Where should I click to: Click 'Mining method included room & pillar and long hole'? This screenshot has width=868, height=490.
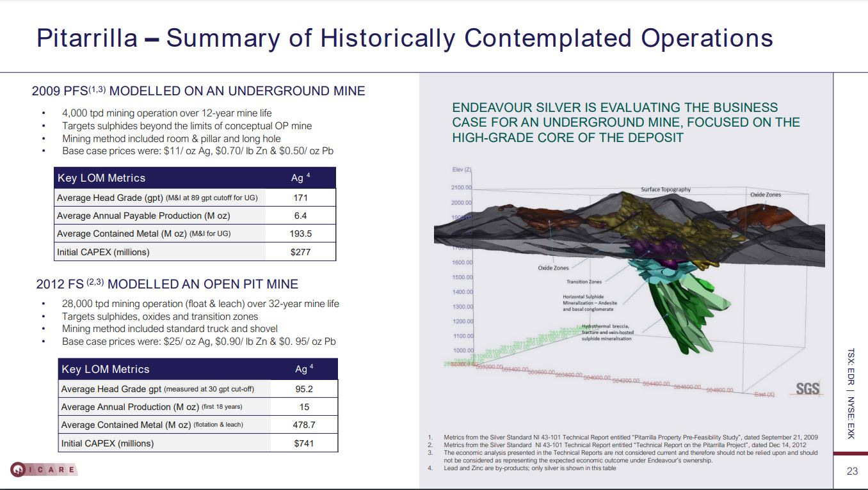[x=172, y=139]
